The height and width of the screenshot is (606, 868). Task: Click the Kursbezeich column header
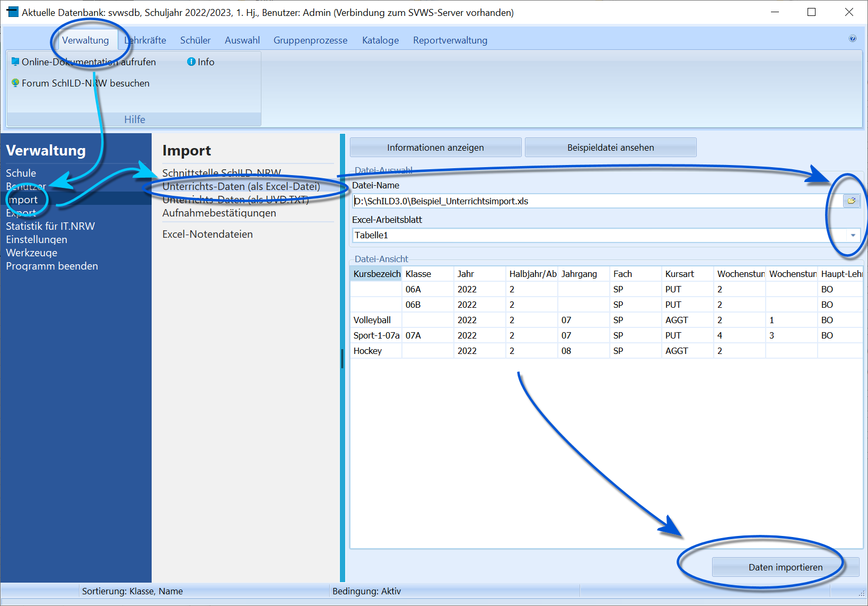tap(376, 274)
